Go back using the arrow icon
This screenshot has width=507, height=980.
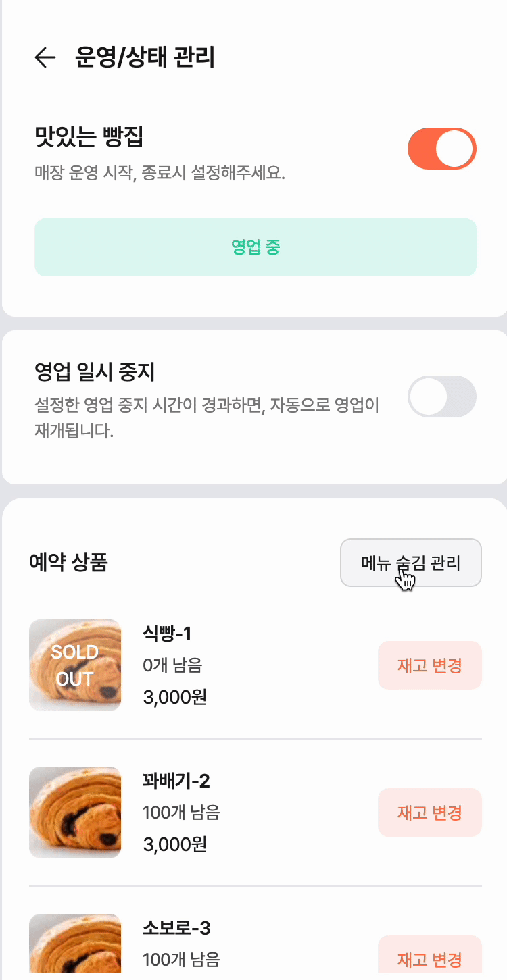click(45, 57)
